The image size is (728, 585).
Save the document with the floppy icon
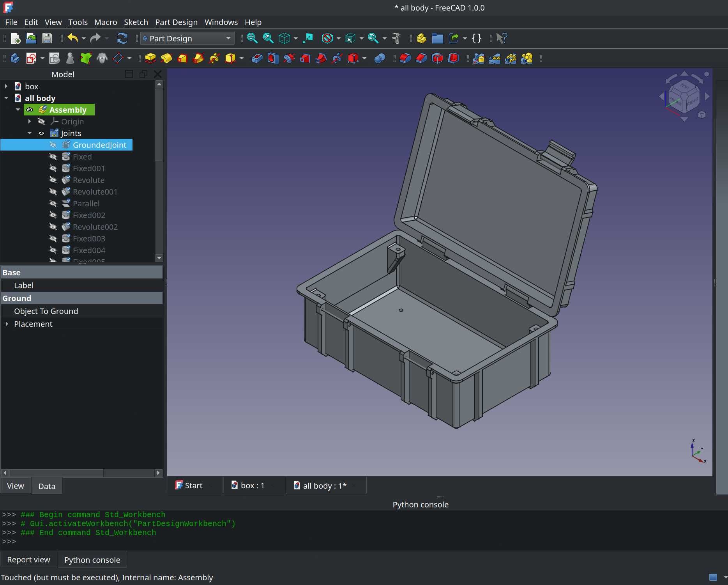47,38
